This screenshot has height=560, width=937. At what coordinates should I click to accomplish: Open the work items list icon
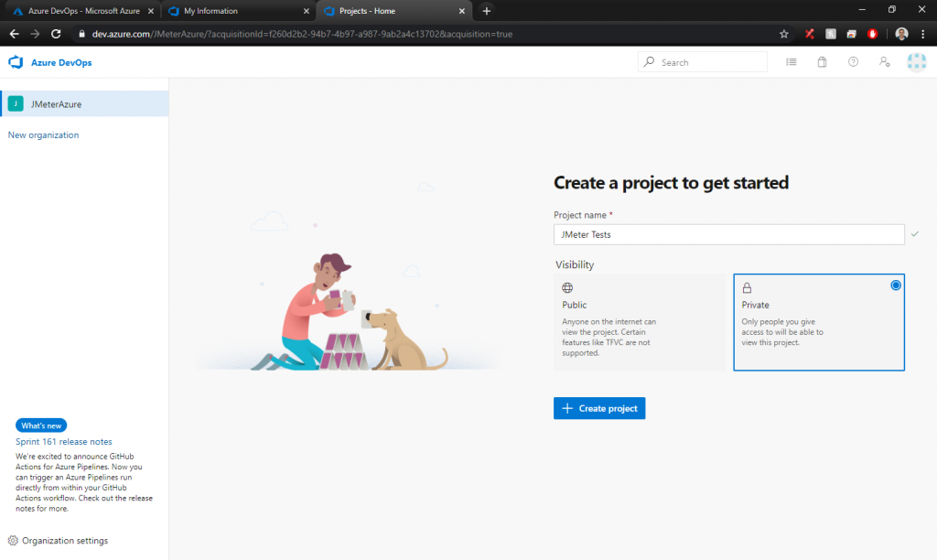point(792,61)
